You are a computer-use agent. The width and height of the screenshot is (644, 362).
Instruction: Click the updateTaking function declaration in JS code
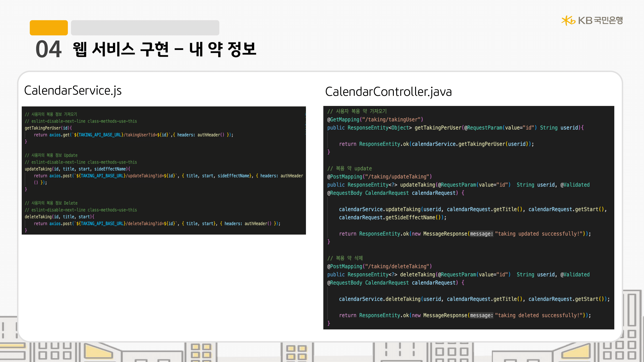click(x=77, y=169)
